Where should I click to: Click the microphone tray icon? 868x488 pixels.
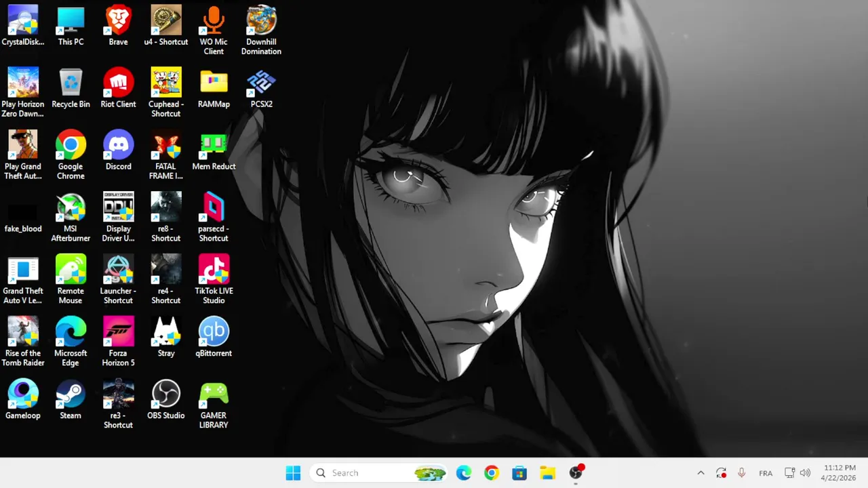point(742,473)
